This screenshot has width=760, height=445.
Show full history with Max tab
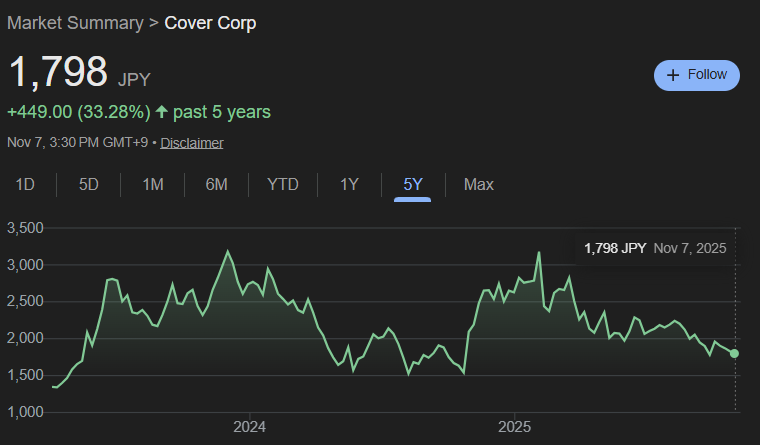(x=479, y=185)
